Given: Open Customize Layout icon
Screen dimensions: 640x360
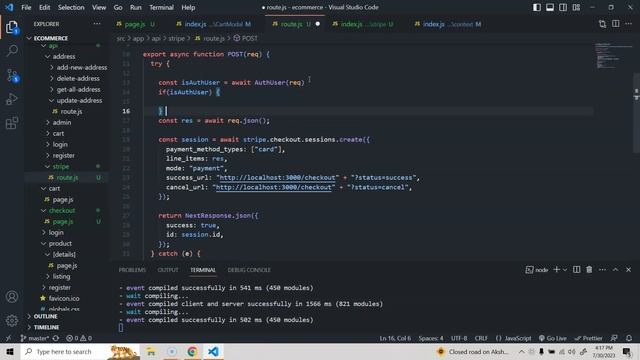Looking at the screenshot, I should click(576, 7).
